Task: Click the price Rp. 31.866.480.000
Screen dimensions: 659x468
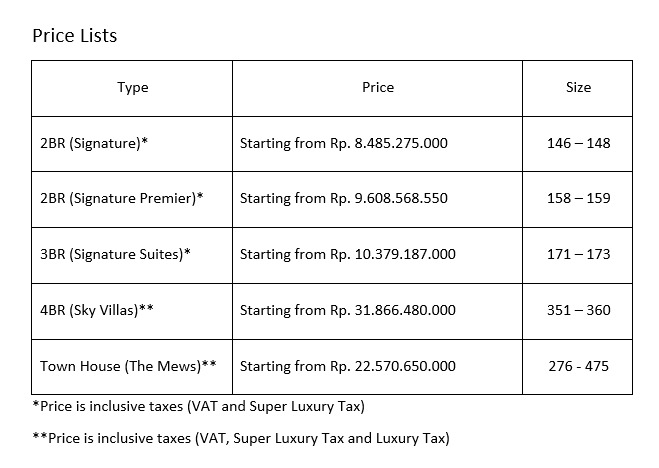Action: pos(393,310)
